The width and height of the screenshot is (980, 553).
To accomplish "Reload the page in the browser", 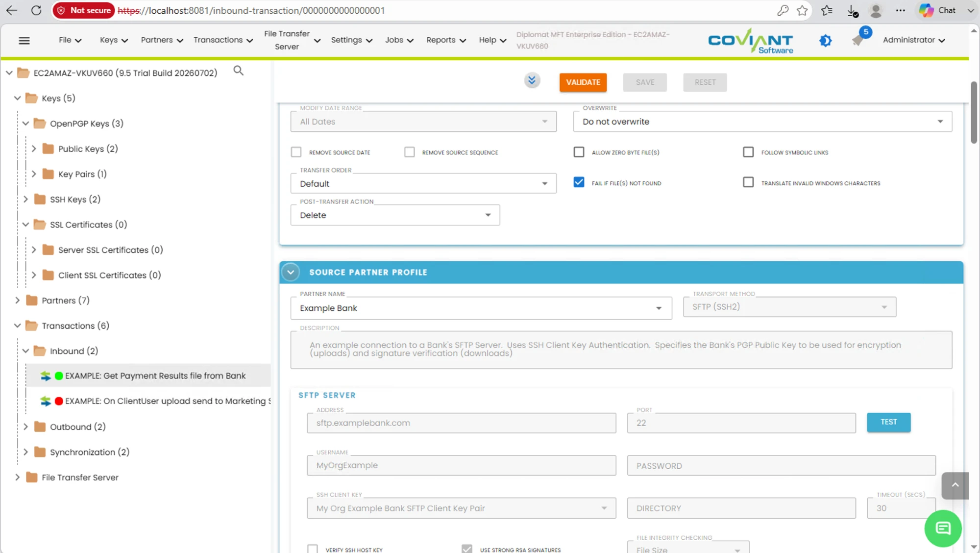I will tap(36, 10).
